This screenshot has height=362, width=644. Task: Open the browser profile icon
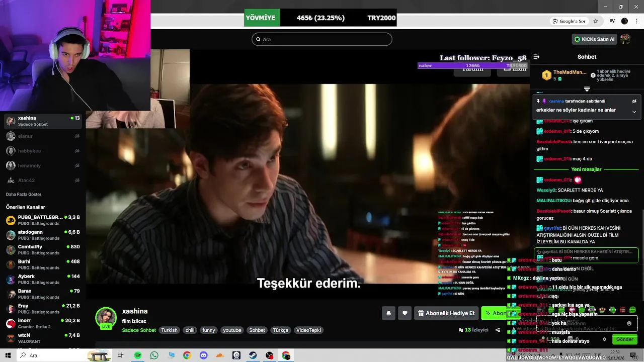[624, 21]
